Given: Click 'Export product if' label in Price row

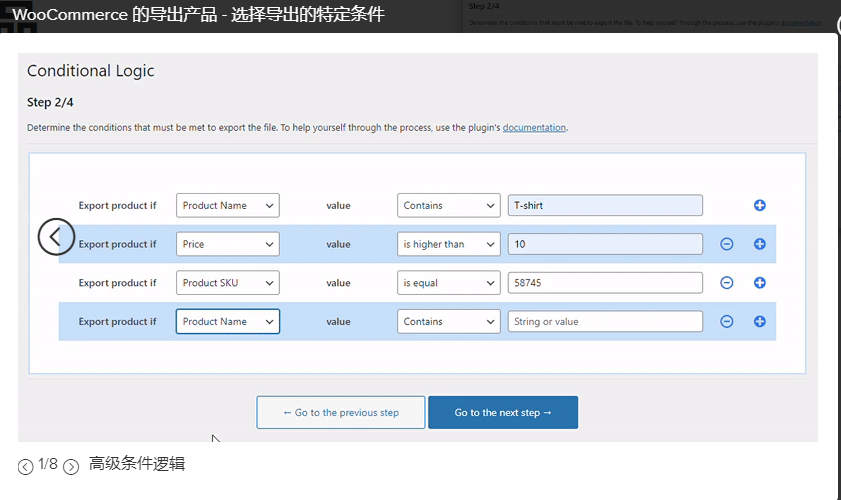Looking at the screenshot, I should point(117,244).
